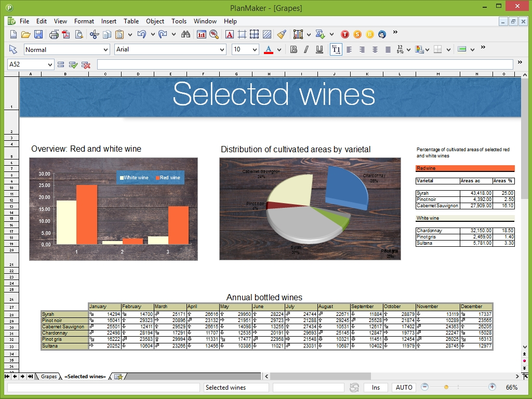Click the AUTO calculation mode button

click(x=404, y=388)
